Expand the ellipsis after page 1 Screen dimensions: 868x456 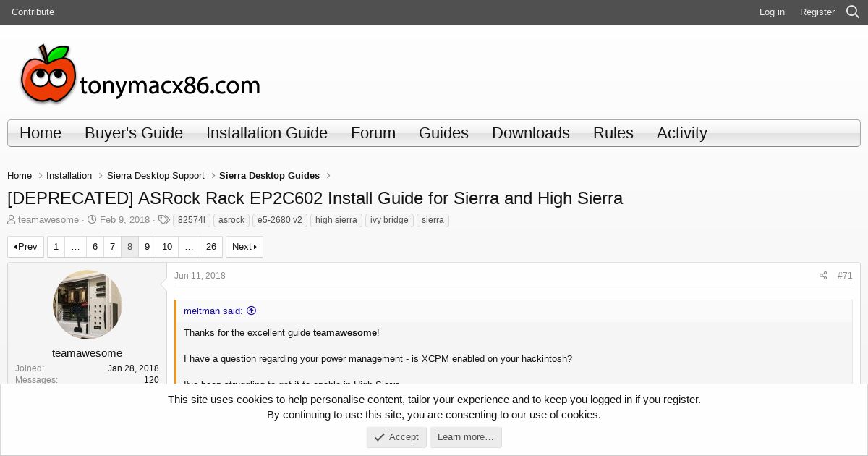tap(75, 247)
